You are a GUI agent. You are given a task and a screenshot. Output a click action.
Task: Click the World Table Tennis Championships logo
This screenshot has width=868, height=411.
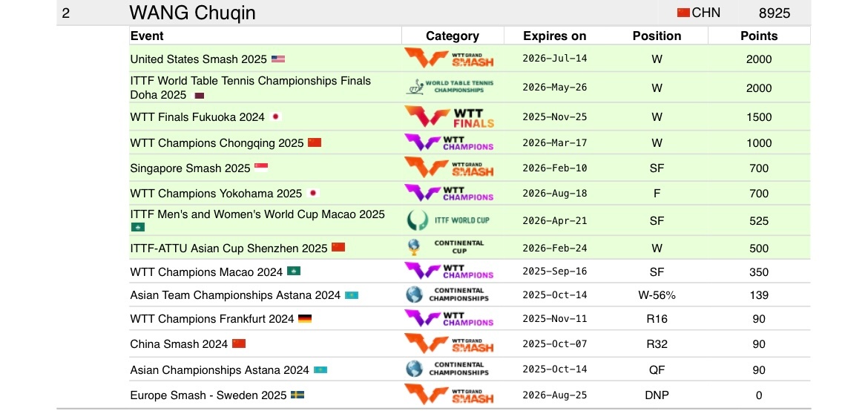[x=449, y=87]
